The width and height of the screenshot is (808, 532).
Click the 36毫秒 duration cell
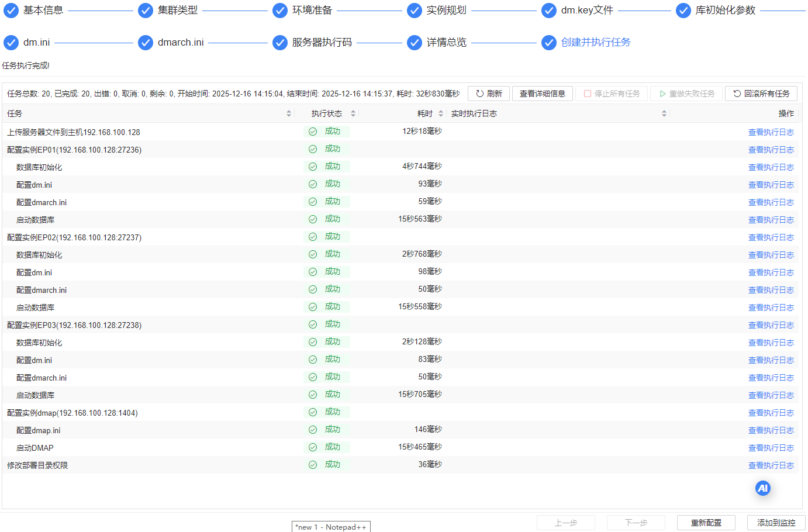430,465
